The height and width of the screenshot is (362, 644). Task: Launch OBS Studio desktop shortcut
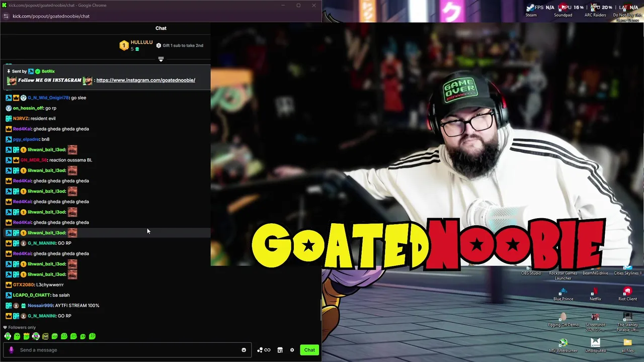(x=531, y=271)
